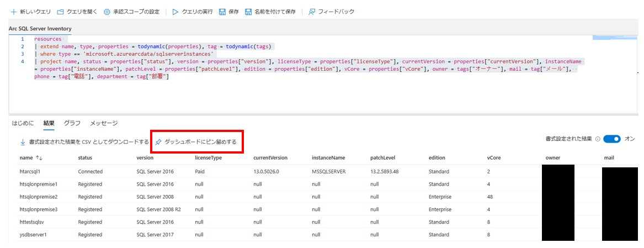Screen dimensions: 644x248
Task: Click into the query editor line 1 resources
Action: click(x=47, y=39)
